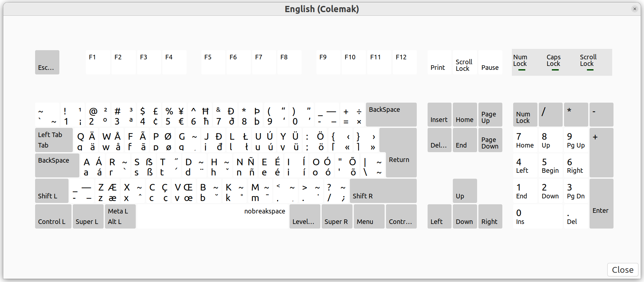Click the F1 function key
The image size is (644, 282).
click(x=98, y=62)
